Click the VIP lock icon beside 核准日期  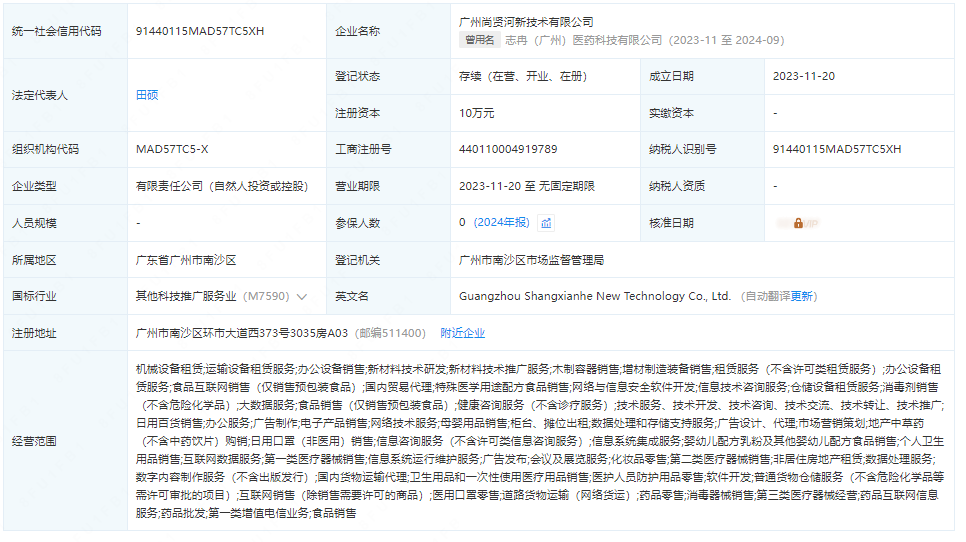(x=798, y=223)
